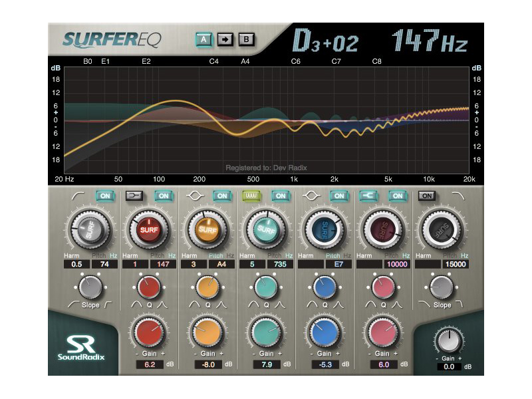This screenshot has height=399, width=532.
Task: Click master gain value field showing 0.0
Action: pyautogui.click(x=448, y=367)
